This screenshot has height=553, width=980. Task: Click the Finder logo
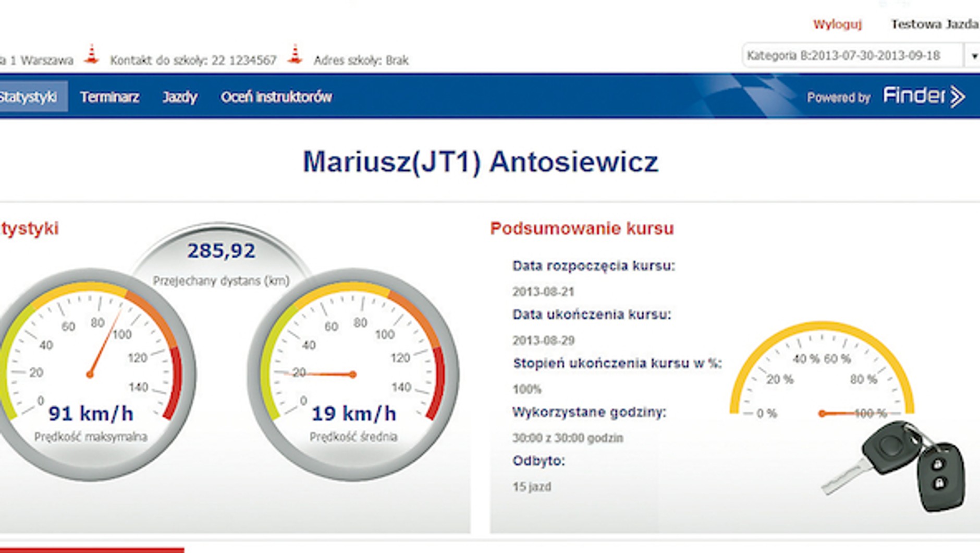(924, 97)
